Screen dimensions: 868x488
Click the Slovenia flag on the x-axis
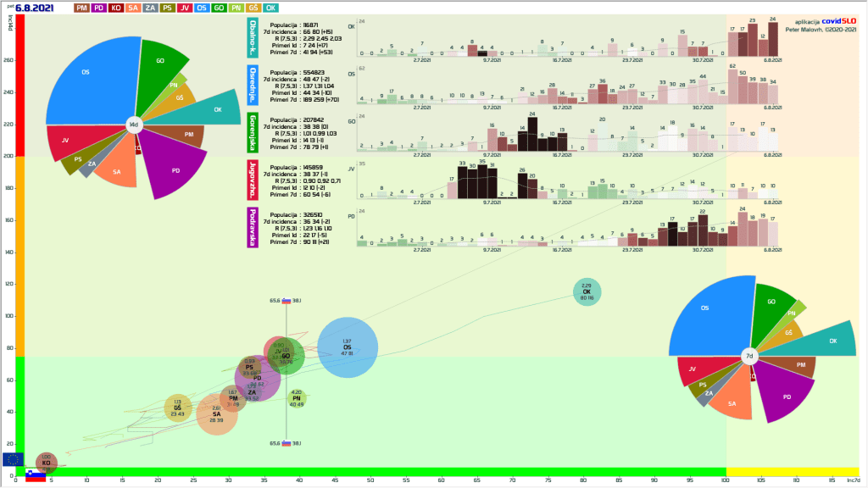35,476
